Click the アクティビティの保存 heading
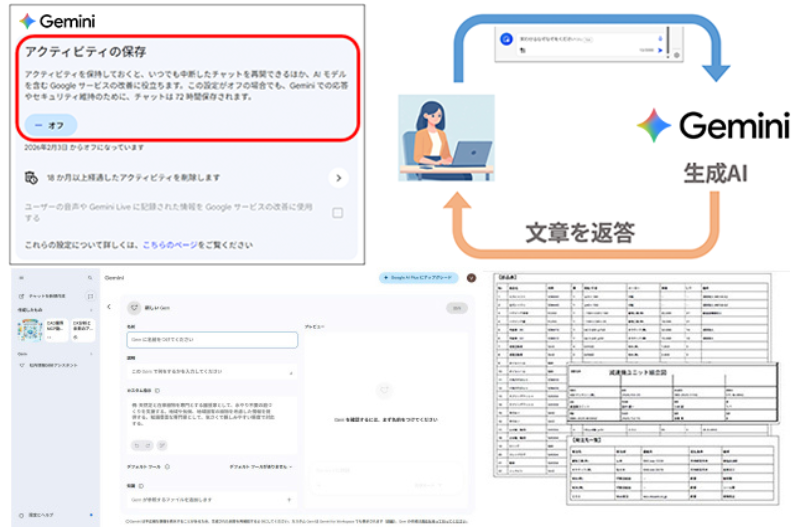 point(86,52)
